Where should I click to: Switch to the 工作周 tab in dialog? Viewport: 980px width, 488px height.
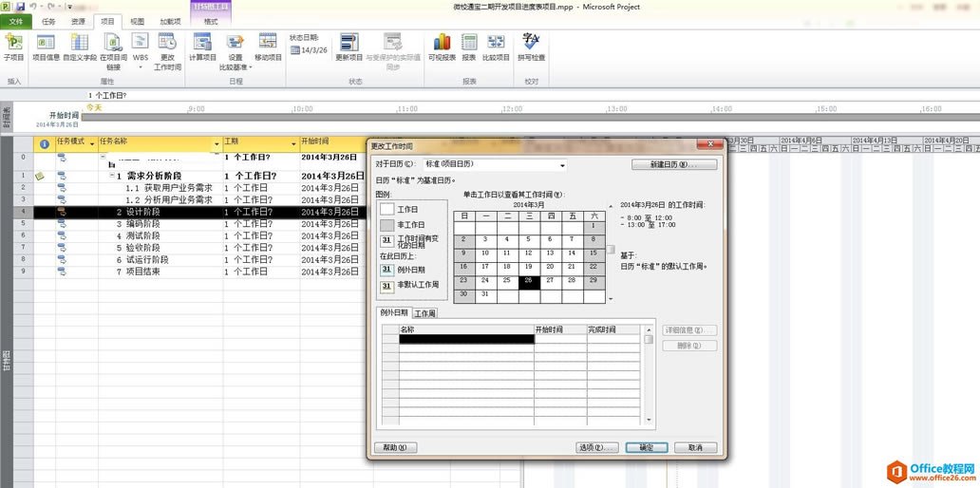coord(424,313)
